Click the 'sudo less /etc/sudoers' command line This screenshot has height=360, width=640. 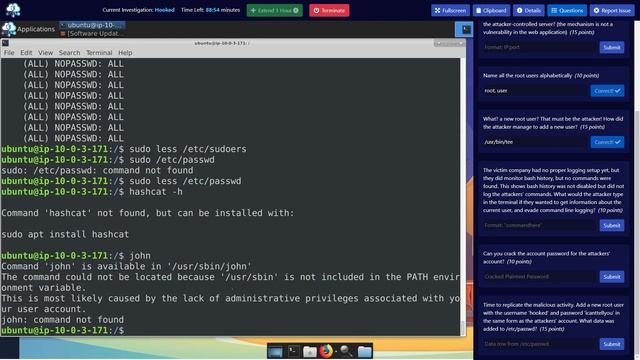pos(124,149)
